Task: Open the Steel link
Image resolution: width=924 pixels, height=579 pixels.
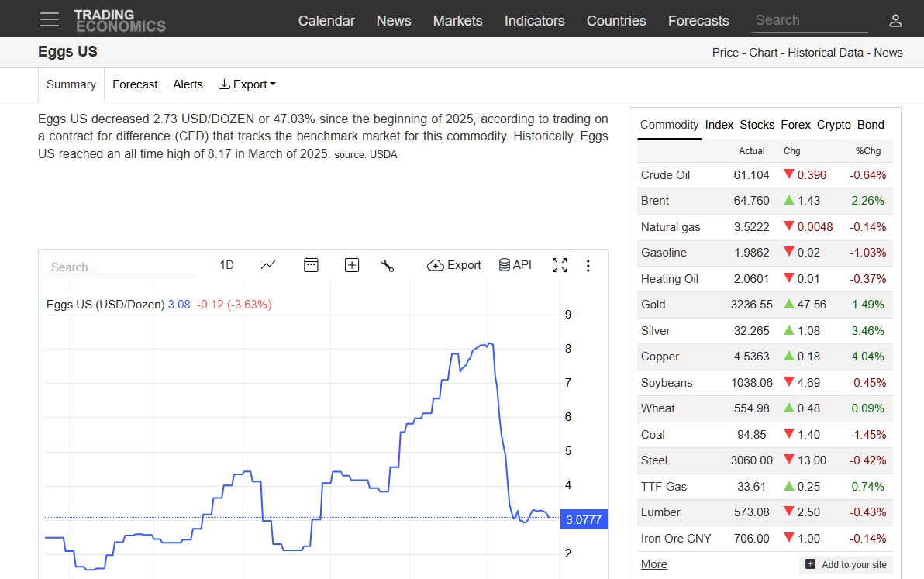Action: pyautogui.click(x=654, y=460)
